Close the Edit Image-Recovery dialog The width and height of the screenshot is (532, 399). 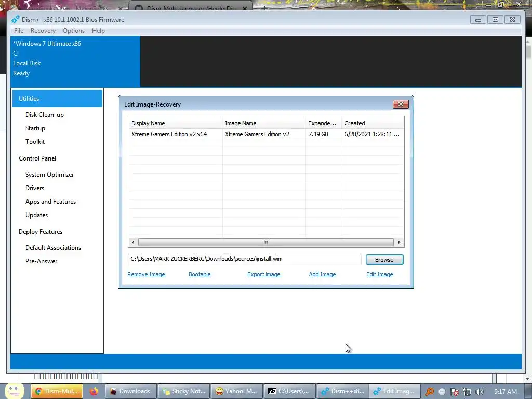(401, 104)
